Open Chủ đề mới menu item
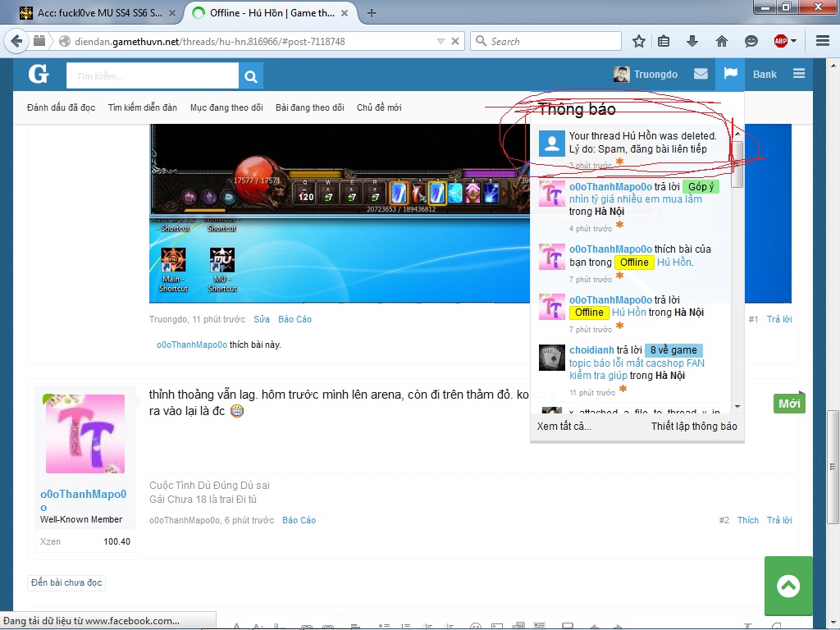 379,107
